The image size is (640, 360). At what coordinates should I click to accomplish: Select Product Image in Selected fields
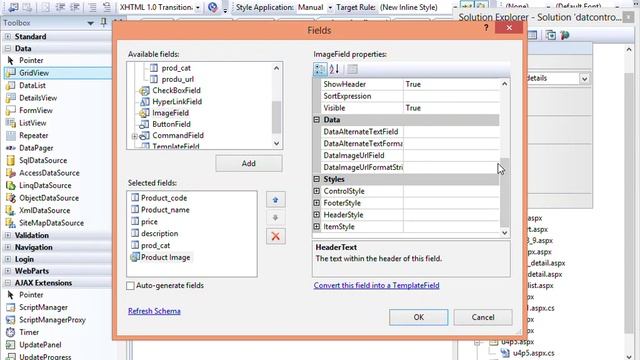tap(165, 258)
